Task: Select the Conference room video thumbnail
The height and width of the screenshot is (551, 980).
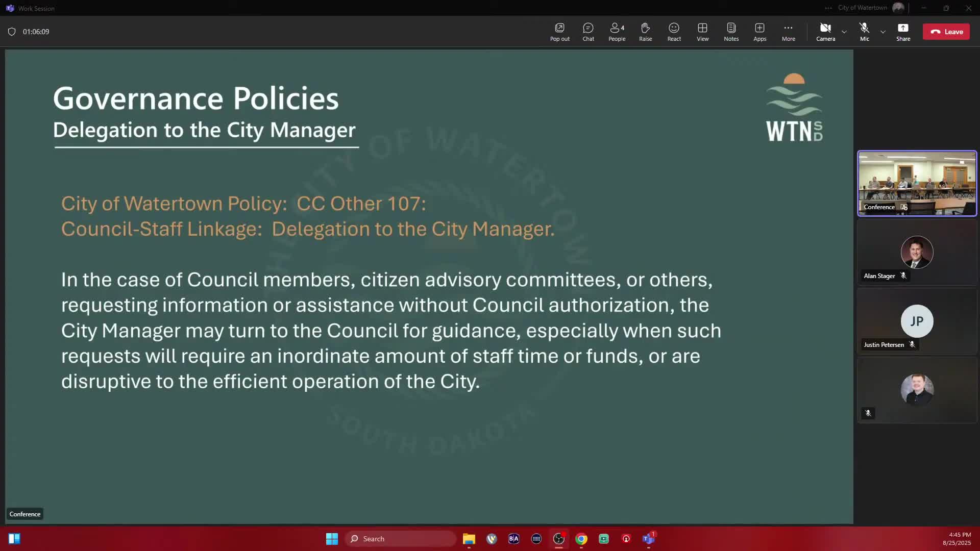Action: [917, 183]
